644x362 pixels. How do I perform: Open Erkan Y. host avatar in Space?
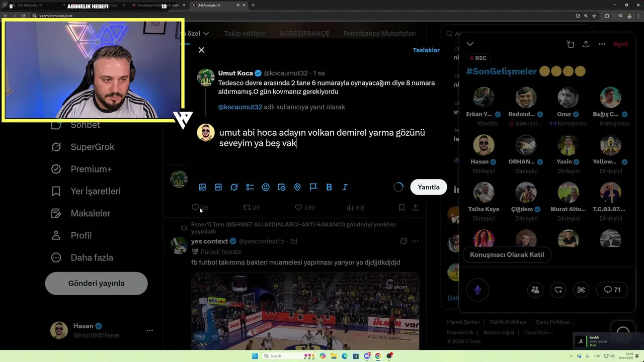click(x=484, y=97)
